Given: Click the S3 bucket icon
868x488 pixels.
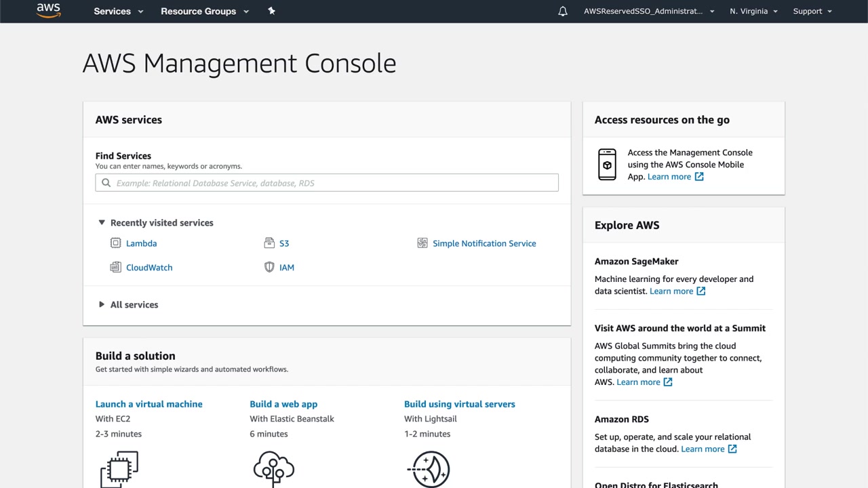Looking at the screenshot, I should tap(269, 243).
